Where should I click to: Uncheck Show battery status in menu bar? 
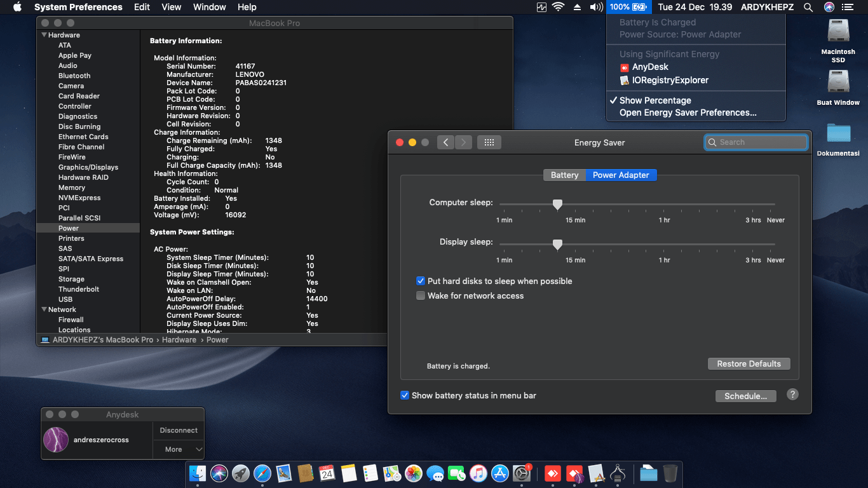point(405,395)
